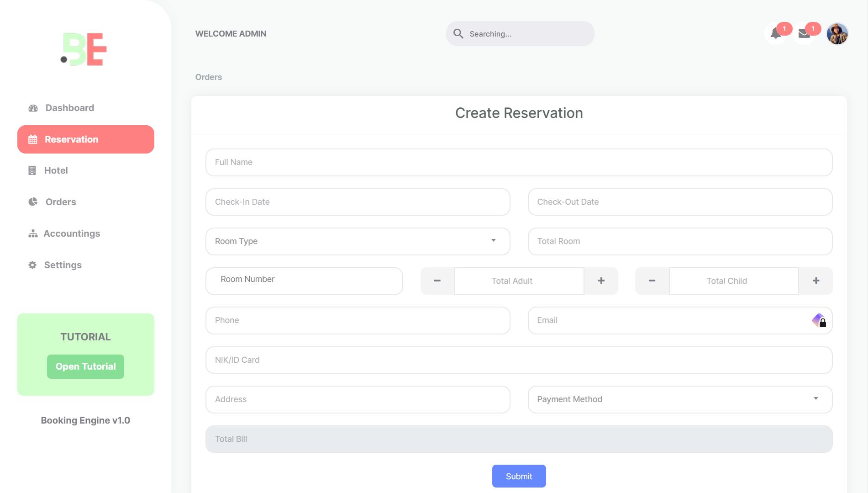Select the Reservation calendar icon
Image resolution: width=868 pixels, height=493 pixels.
pyautogui.click(x=32, y=139)
